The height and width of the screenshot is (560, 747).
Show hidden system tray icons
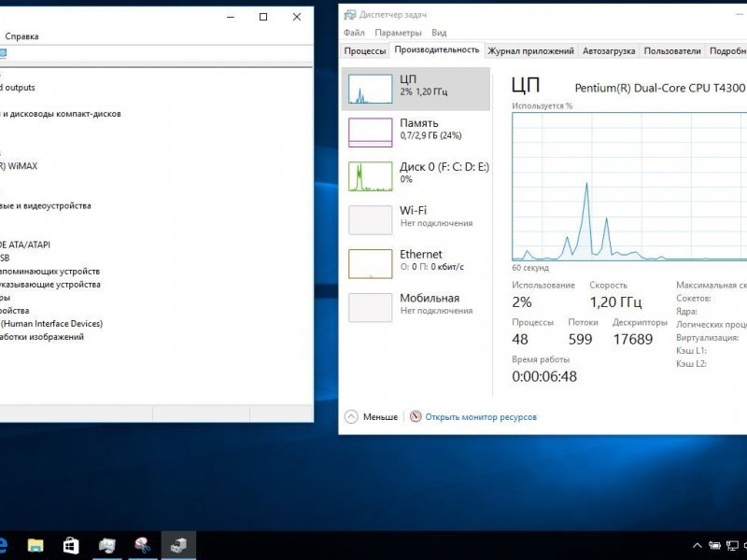697,546
